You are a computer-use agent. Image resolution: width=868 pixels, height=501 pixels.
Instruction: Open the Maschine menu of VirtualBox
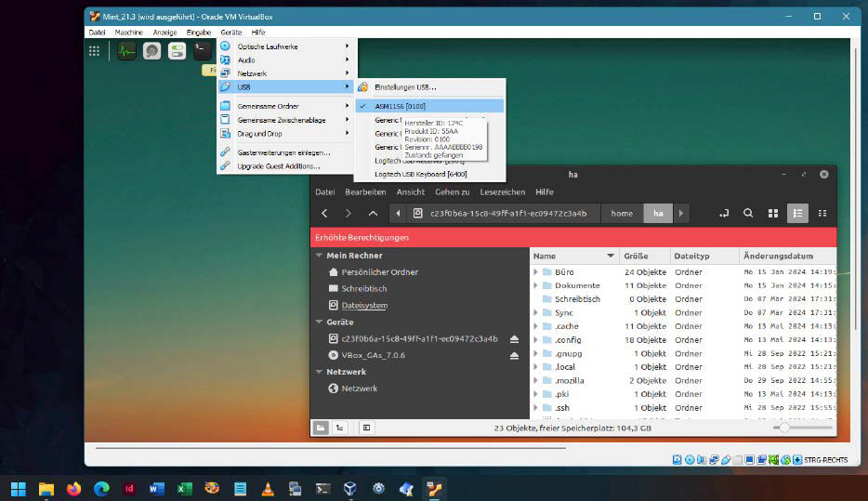coord(128,33)
